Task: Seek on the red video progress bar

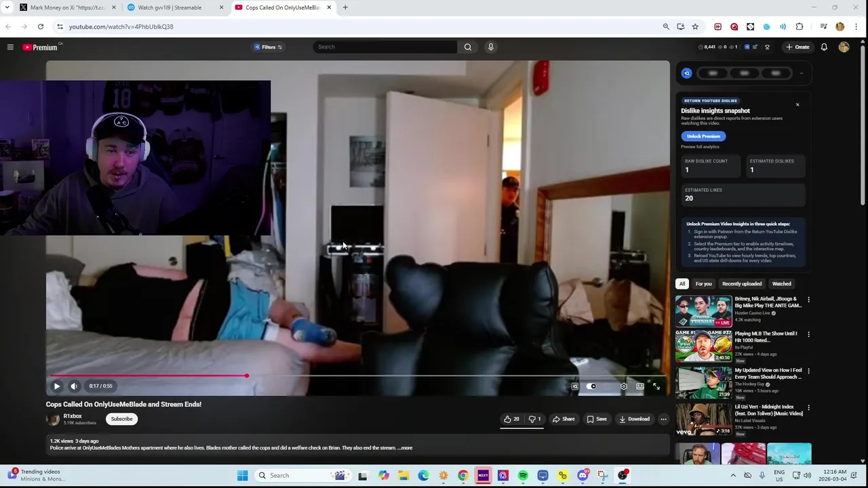Action: 357,375
